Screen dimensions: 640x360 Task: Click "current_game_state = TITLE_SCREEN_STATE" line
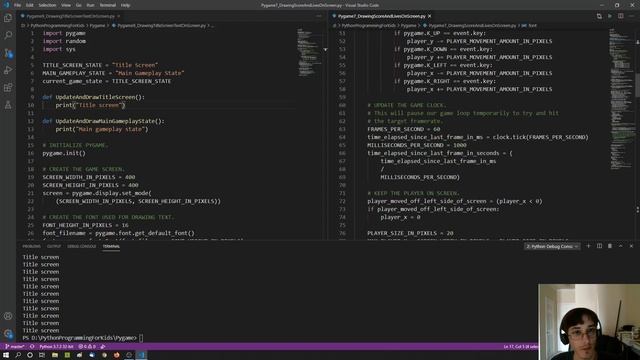pyautogui.click(x=107, y=81)
